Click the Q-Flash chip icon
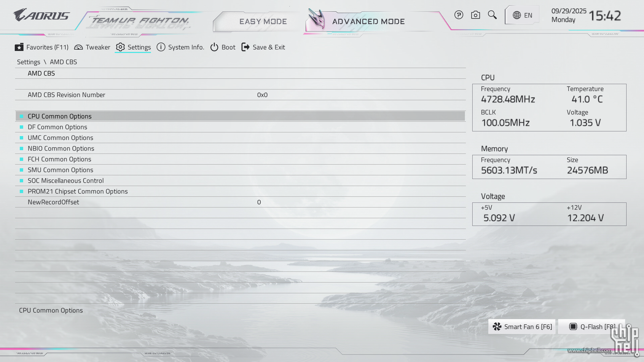Image resolution: width=644 pixels, height=362 pixels. click(x=573, y=326)
